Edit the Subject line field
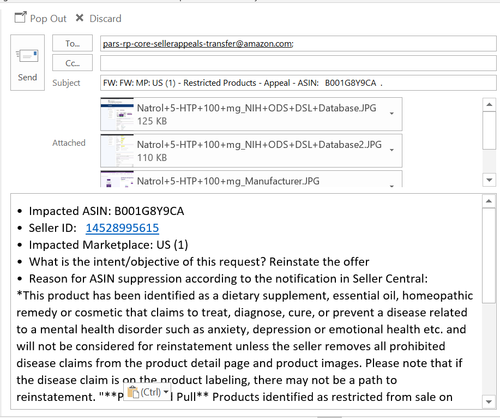This screenshot has height=418, width=500. click(x=298, y=83)
